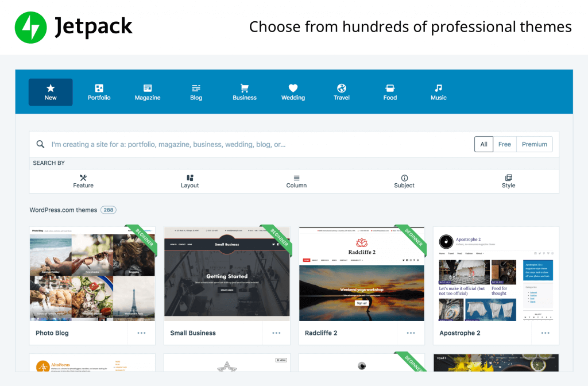588x386 pixels.
Task: Expand the Layout search filter
Action: point(189,181)
